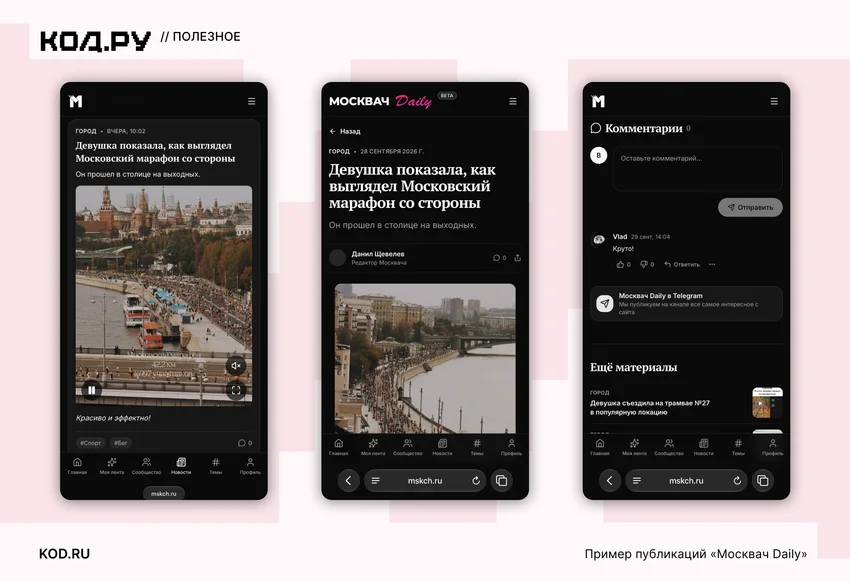Open Сообщество tab on left phone
The image size is (850, 582).
pos(146,465)
